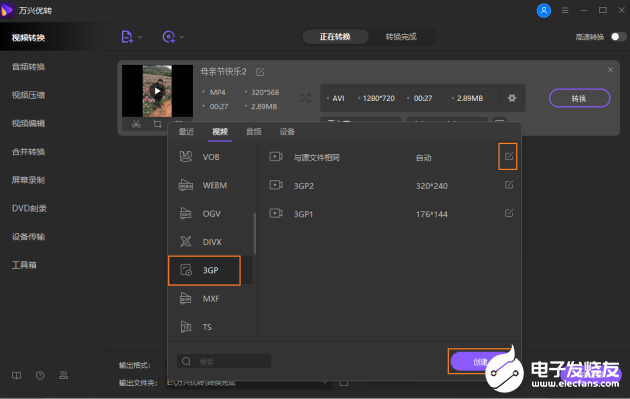
Task: Open 设备传输 in the sidebar
Action: click(28, 237)
